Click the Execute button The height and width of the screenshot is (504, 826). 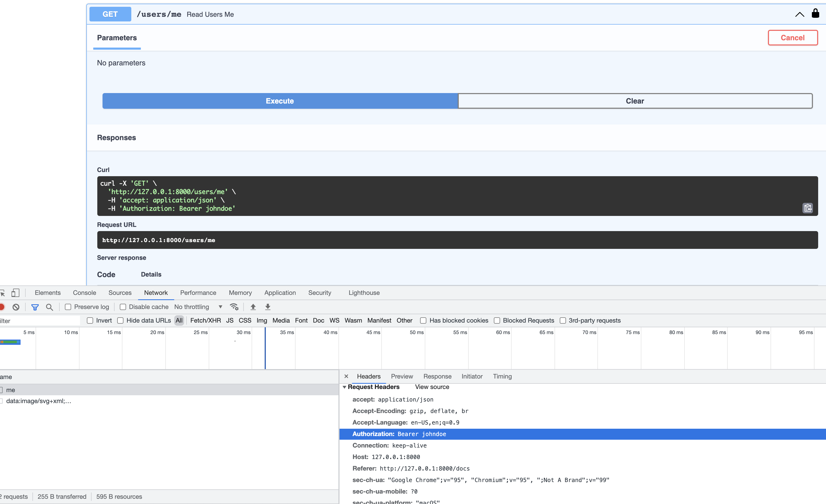pyautogui.click(x=280, y=100)
